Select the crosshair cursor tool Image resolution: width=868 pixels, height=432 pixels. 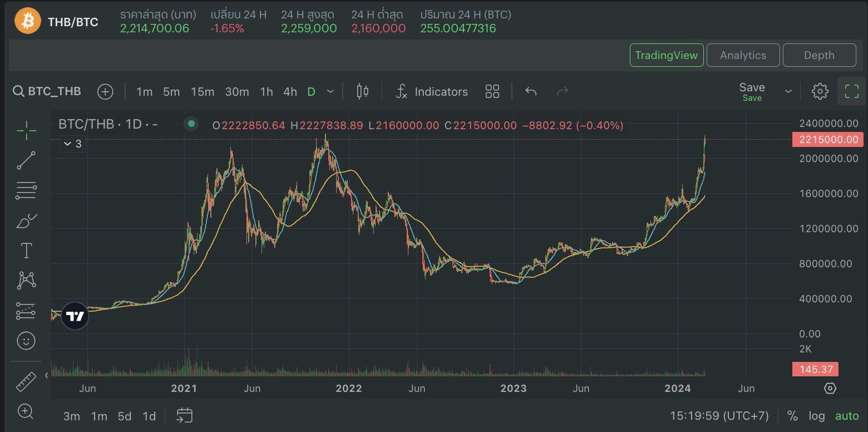(26, 131)
